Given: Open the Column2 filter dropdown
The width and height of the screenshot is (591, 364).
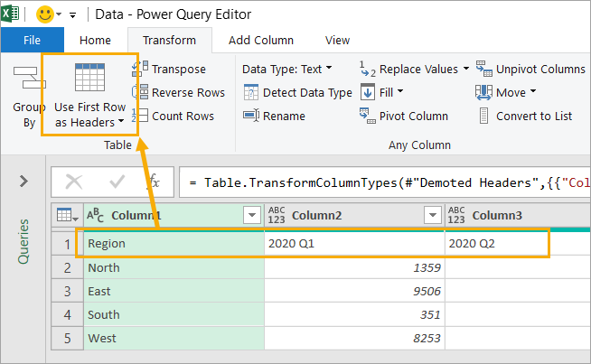Looking at the screenshot, I should point(433,216).
